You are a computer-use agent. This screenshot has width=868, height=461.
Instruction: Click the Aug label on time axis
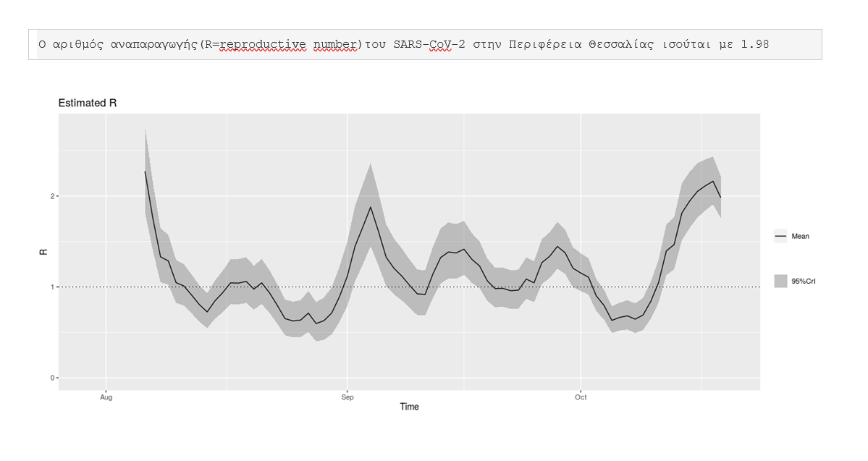click(106, 397)
